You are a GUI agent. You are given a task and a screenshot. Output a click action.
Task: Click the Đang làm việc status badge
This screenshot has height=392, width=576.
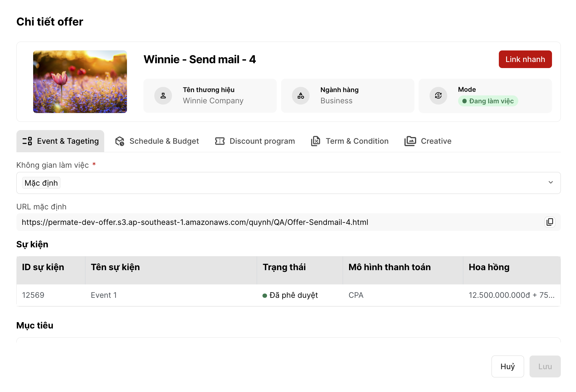coord(488,101)
